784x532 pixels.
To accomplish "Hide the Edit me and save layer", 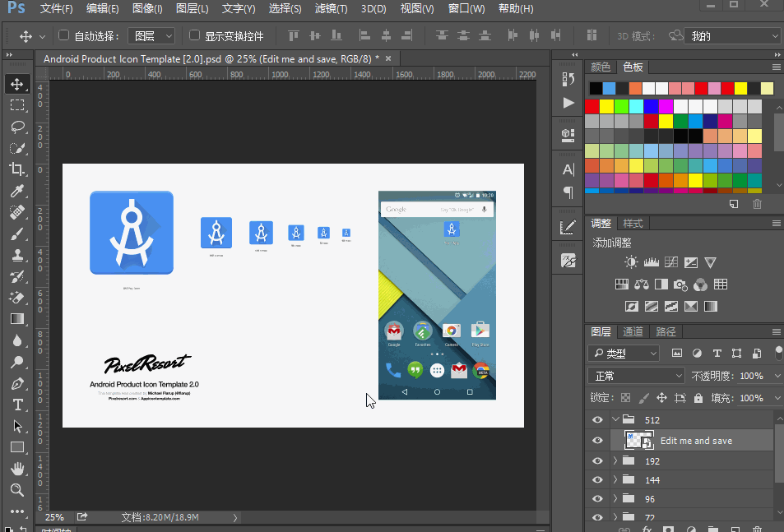I will [597, 441].
